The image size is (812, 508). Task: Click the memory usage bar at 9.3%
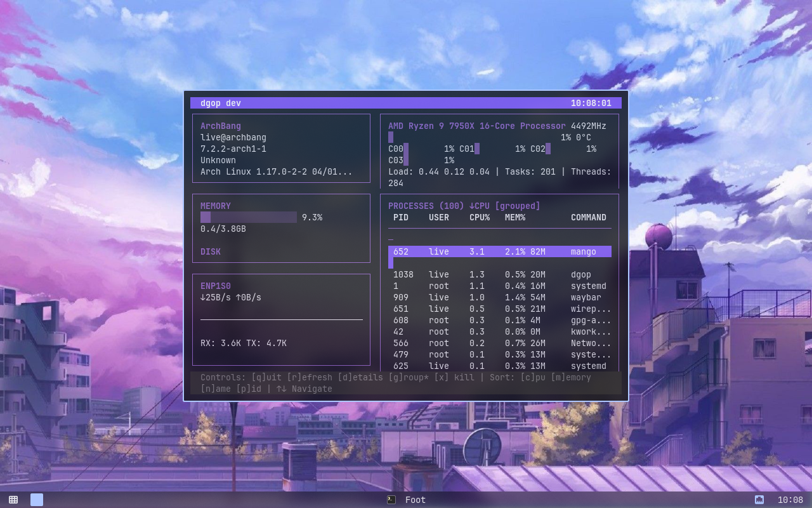point(249,217)
